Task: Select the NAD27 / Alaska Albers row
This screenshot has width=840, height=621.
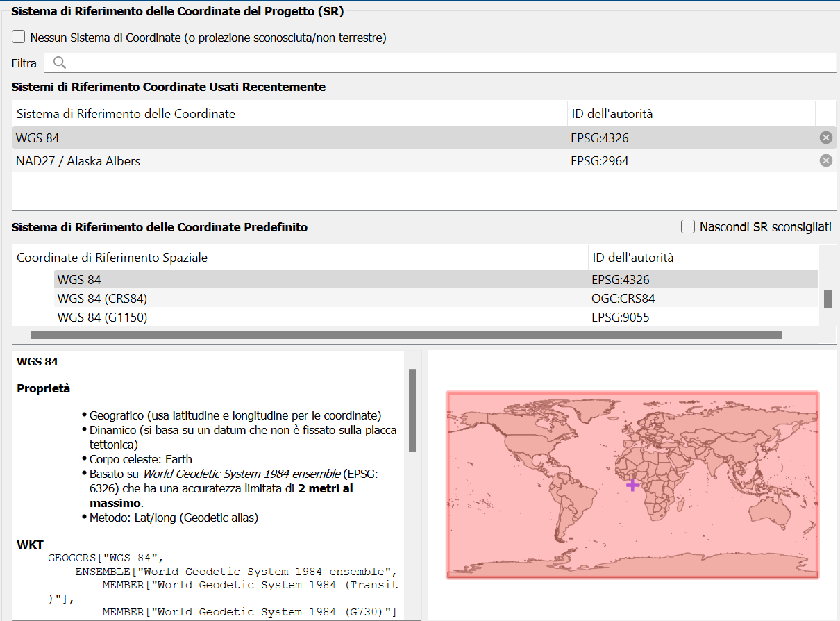Action: 423,160
